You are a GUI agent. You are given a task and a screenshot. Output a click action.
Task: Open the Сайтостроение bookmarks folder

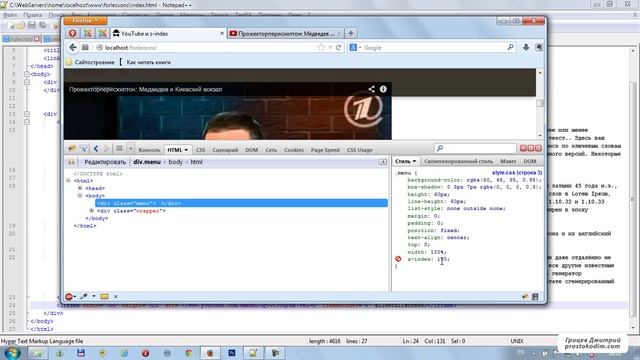point(90,62)
